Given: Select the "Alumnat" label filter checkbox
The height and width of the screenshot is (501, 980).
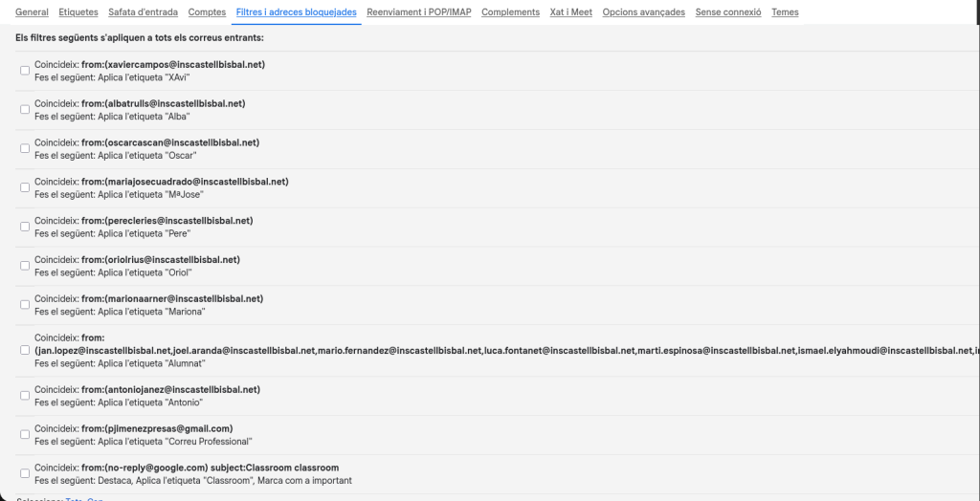Looking at the screenshot, I should point(25,350).
